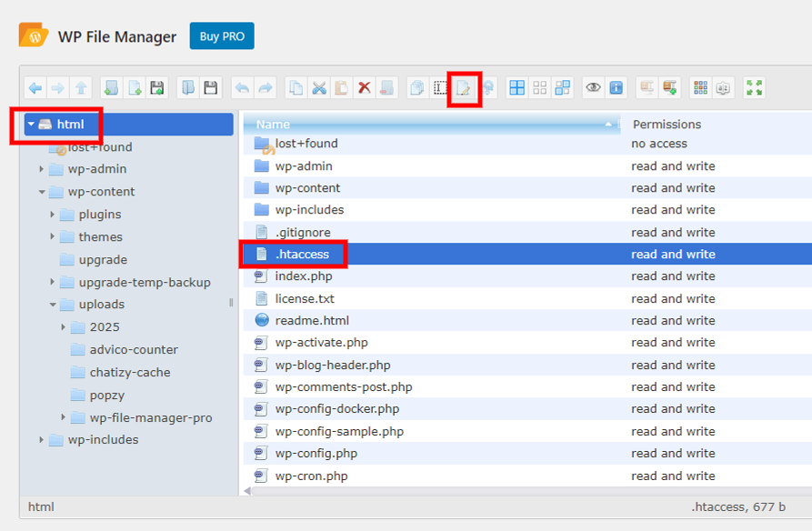The height and width of the screenshot is (531, 812).
Task: Expand the wp-admin tree folder
Action: point(42,169)
